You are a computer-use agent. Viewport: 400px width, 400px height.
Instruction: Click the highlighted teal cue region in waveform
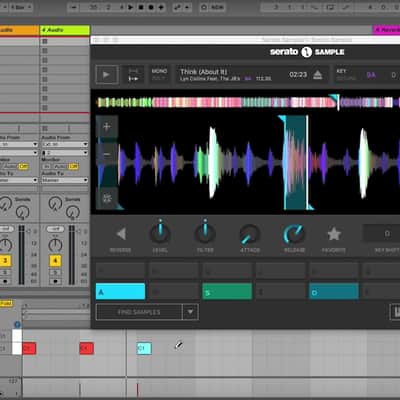point(295,162)
